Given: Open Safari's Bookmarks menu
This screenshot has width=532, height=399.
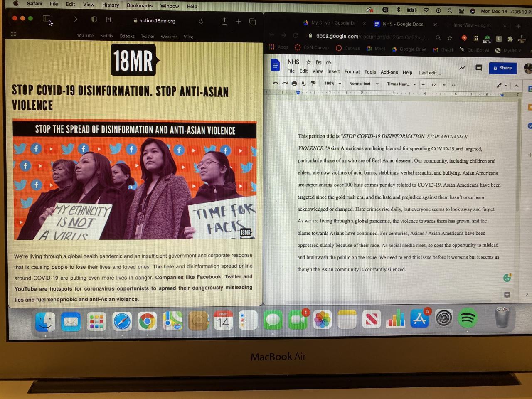Looking at the screenshot, I should [140, 5].
